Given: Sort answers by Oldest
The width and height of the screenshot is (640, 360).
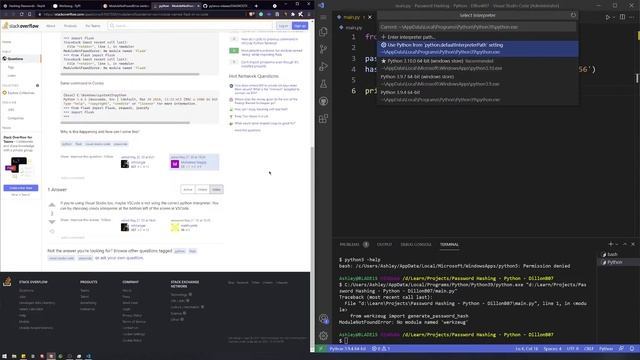Looking at the screenshot, I should point(202,189).
